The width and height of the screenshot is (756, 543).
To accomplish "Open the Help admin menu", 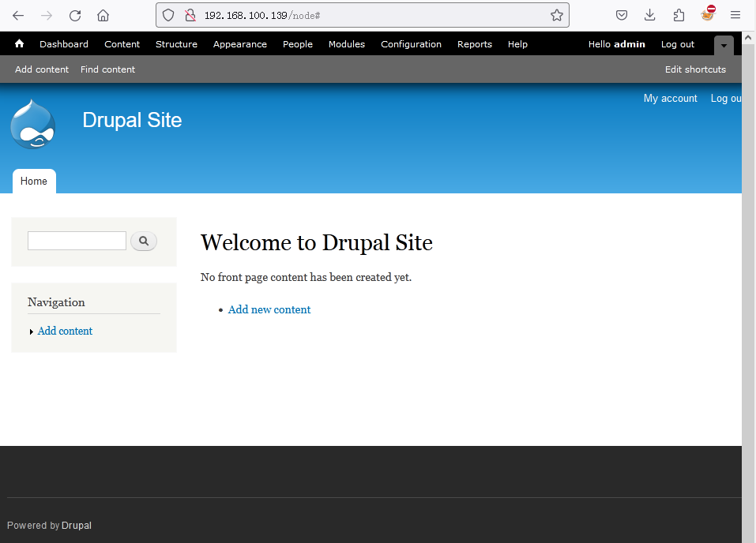I will tap(517, 44).
